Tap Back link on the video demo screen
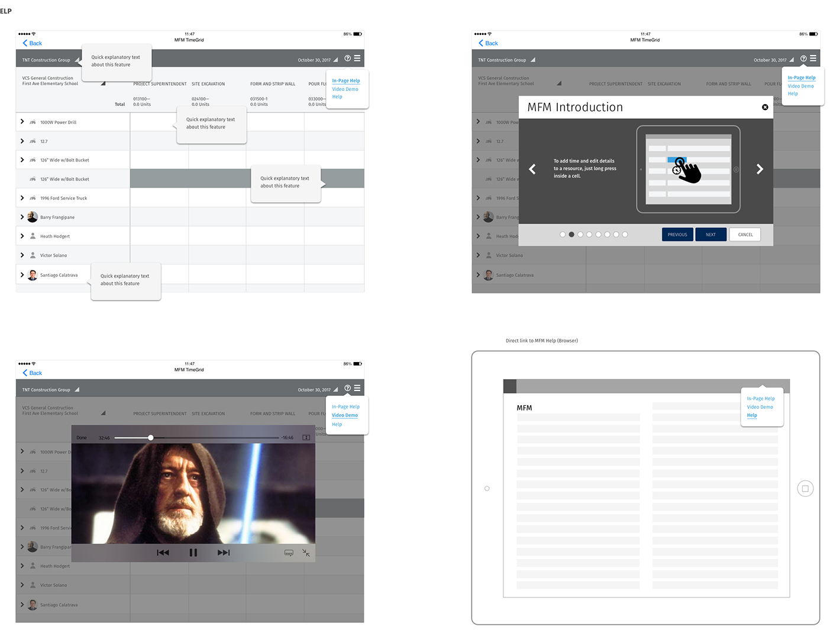The height and width of the screenshot is (633, 840). (32, 373)
